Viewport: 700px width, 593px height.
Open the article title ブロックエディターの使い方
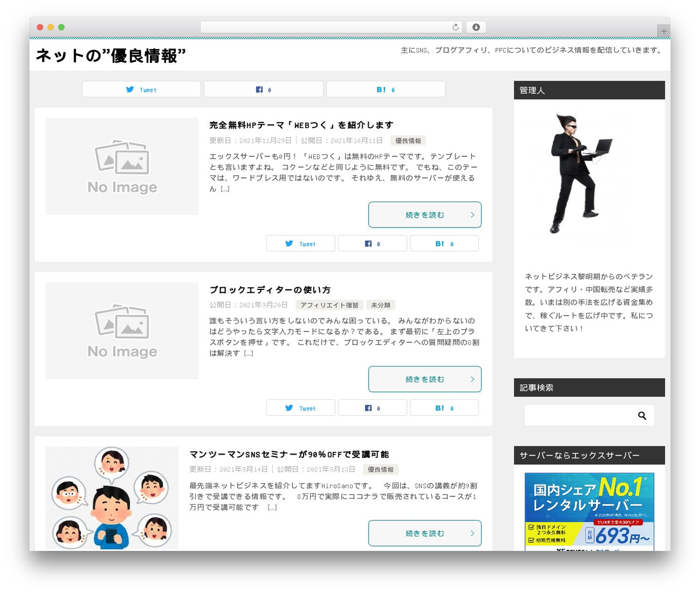(270, 290)
